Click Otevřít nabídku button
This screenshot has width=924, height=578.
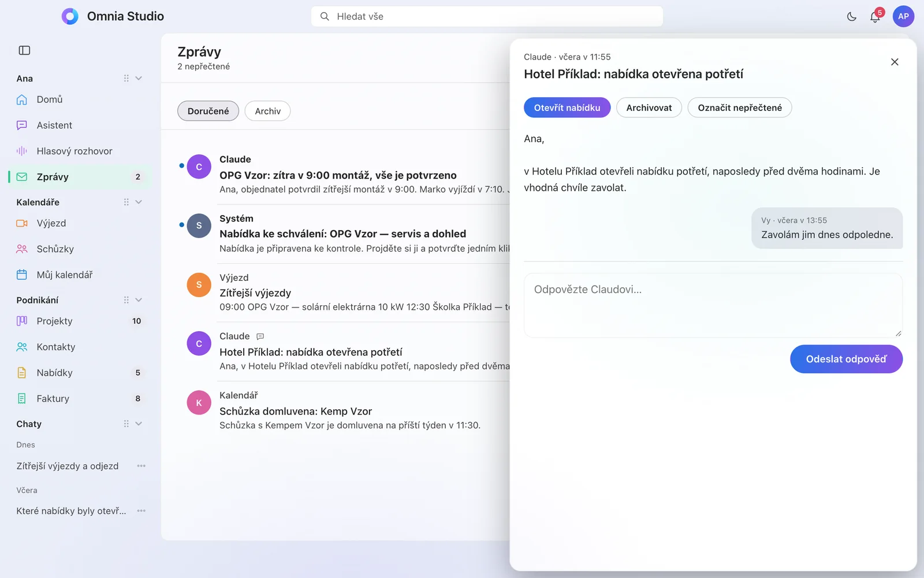pyautogui.click(x=567, y=108)
